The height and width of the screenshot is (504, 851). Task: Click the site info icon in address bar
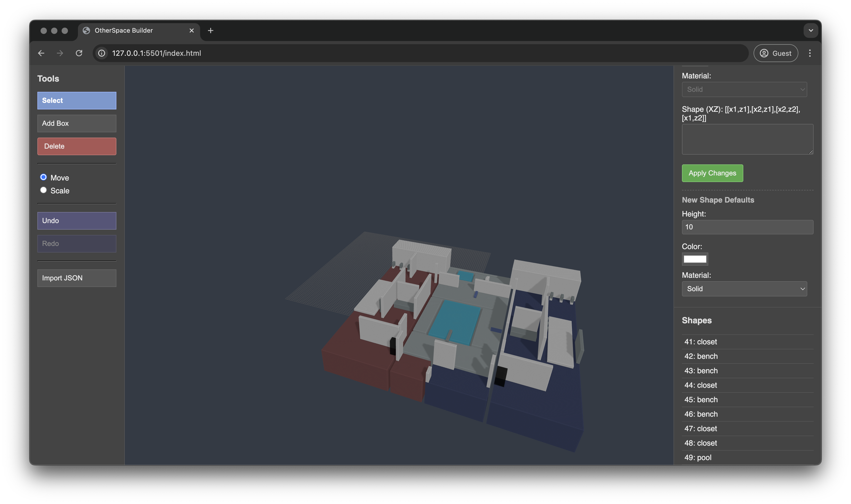click(102, 53)
